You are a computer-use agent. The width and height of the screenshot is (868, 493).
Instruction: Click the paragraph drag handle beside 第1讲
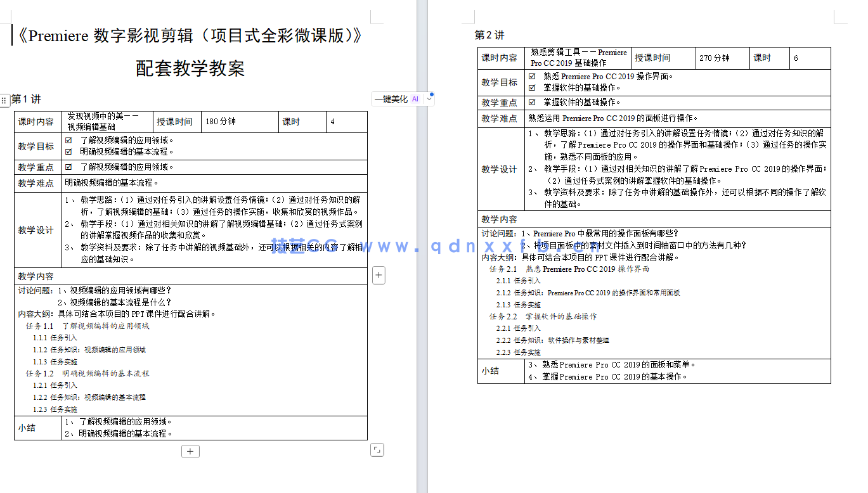coord(4,99)
